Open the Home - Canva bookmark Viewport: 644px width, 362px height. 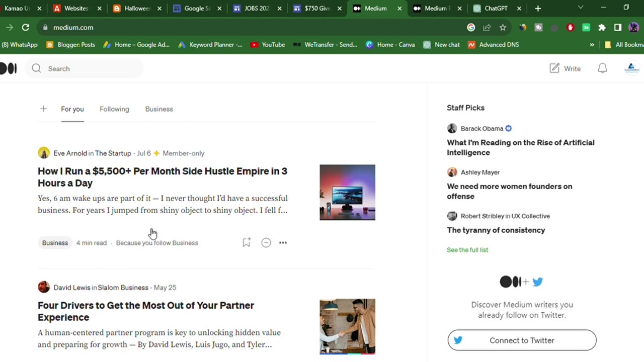(390, 45)
